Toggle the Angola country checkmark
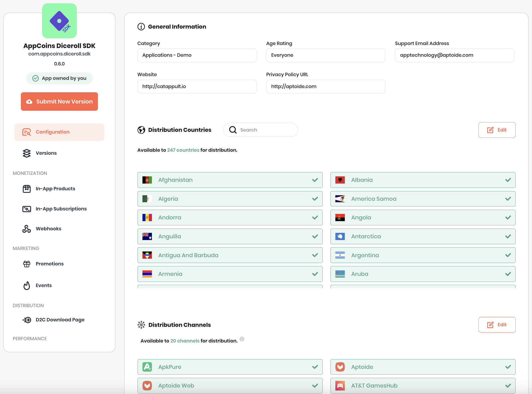532x394 pixels. point(508,218)
